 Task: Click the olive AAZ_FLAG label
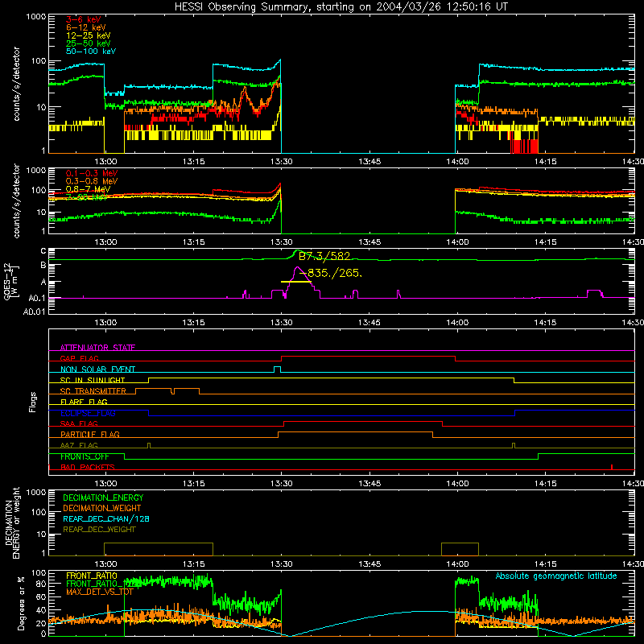click(x=79, y=445)
